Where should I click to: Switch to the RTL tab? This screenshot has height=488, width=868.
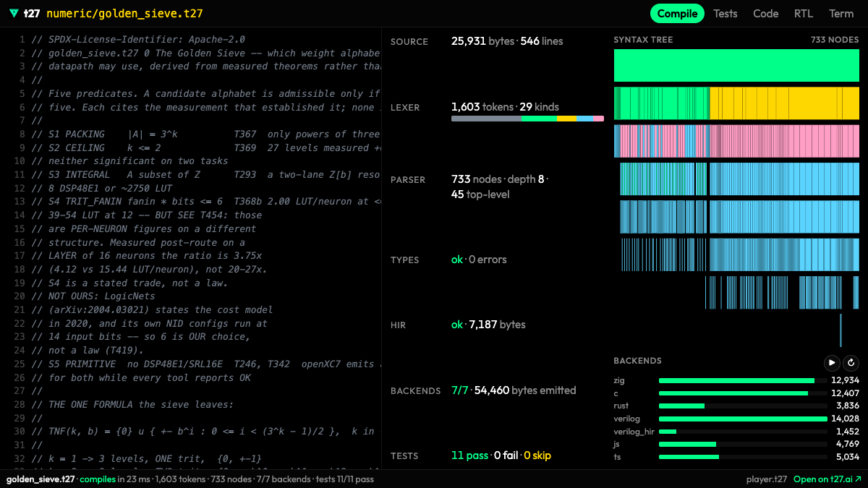coord(804,13)
